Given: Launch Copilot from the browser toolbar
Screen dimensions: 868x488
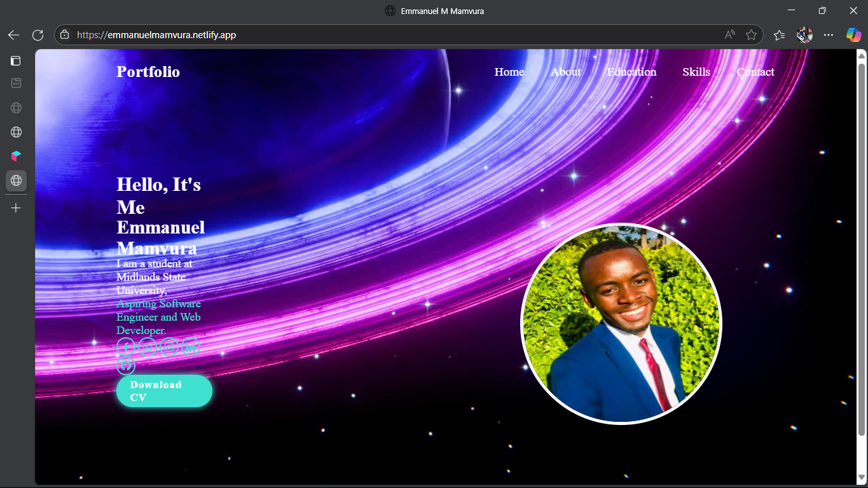Looking at the screenshot, I should coord(853,35).
